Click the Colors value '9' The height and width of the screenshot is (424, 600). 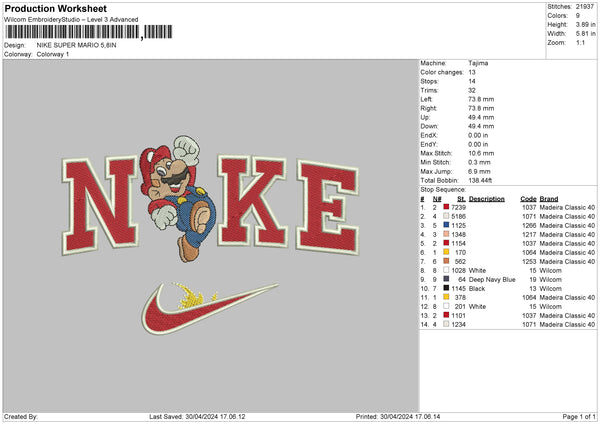578,16
